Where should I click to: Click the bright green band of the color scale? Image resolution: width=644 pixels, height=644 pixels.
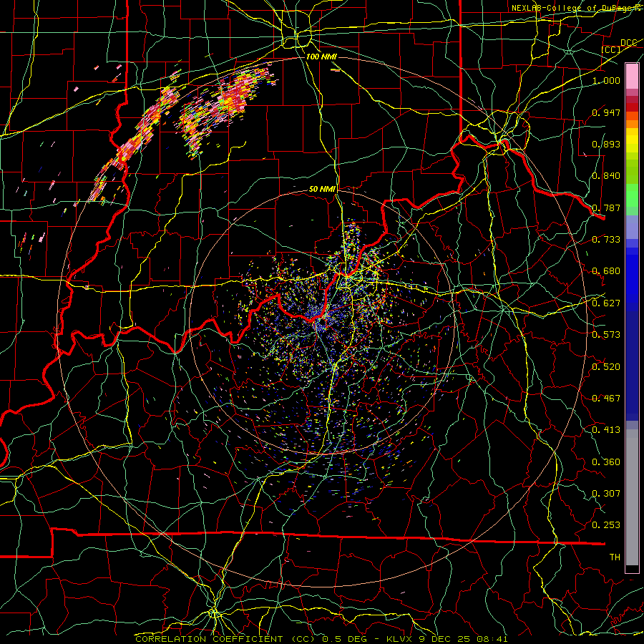pos(632,195)
